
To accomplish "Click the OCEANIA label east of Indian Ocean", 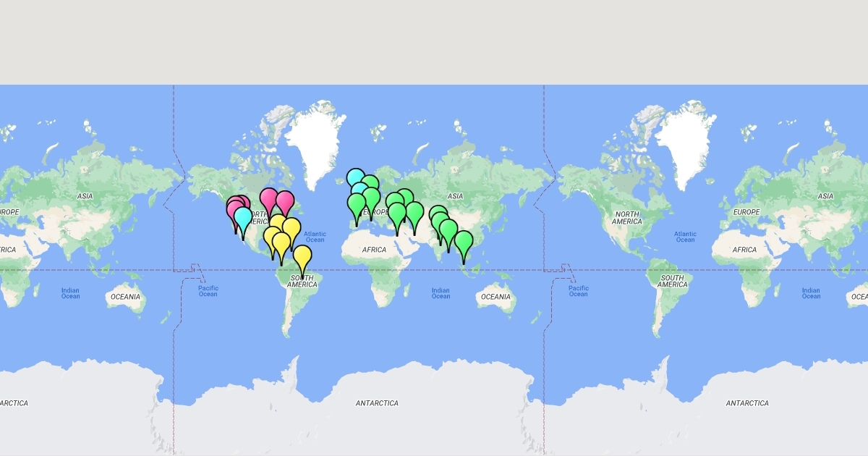I will tap(495, 297).
